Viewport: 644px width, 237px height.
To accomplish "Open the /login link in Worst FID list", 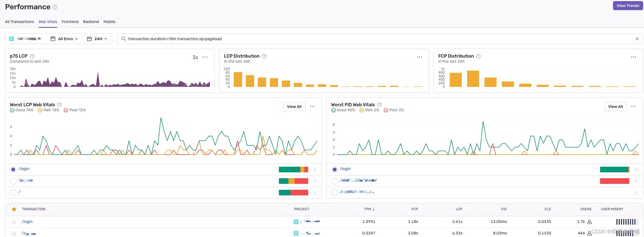I will [x=345, y=169].
